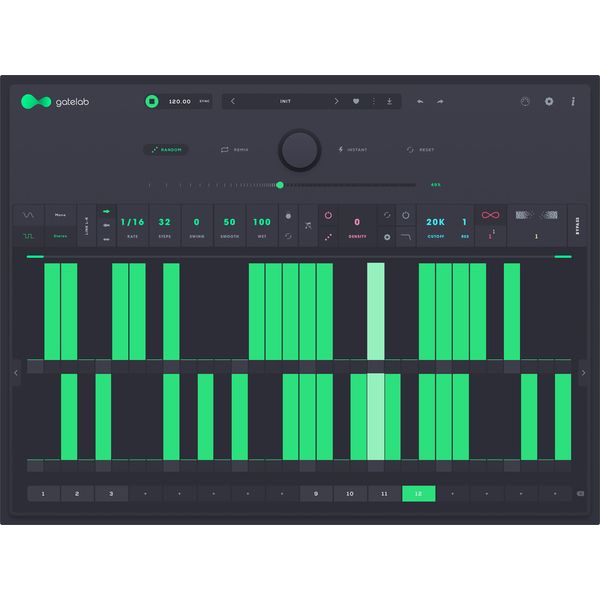Click the save preset download icon
The height and width of the screenshot is (600, 600).
[x=389, y=101]
